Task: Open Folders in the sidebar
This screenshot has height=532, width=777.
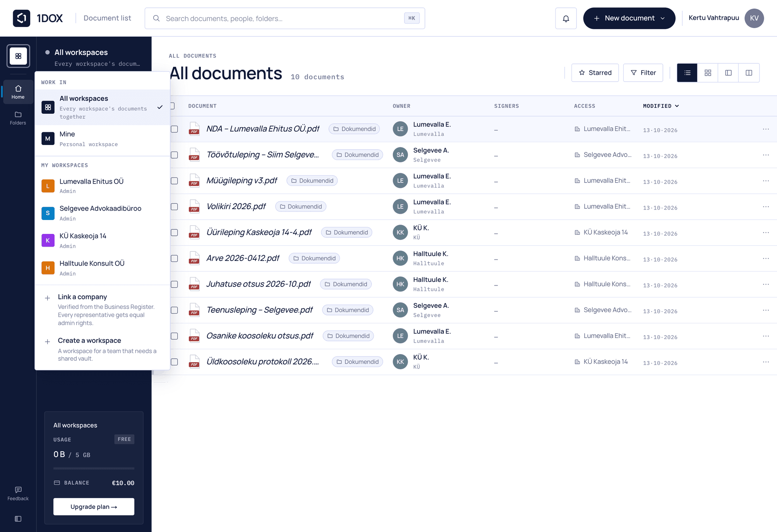Action: pos(18,118)
